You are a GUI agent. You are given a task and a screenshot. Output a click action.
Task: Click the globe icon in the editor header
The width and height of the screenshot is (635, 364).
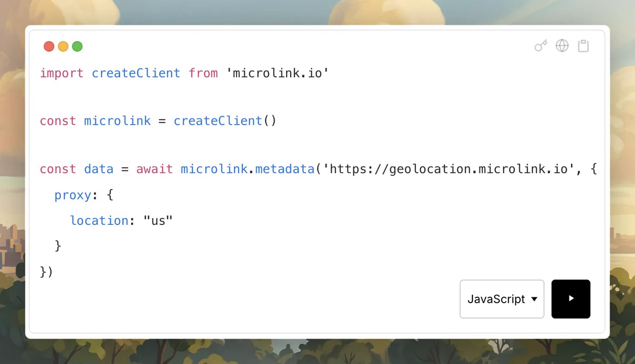coord(562,46)
